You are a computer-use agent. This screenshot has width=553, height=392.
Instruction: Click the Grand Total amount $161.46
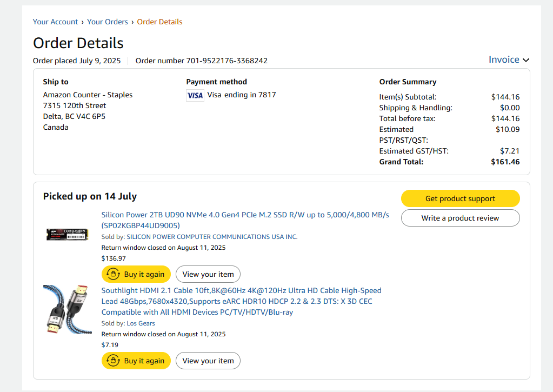pos(505,162)
